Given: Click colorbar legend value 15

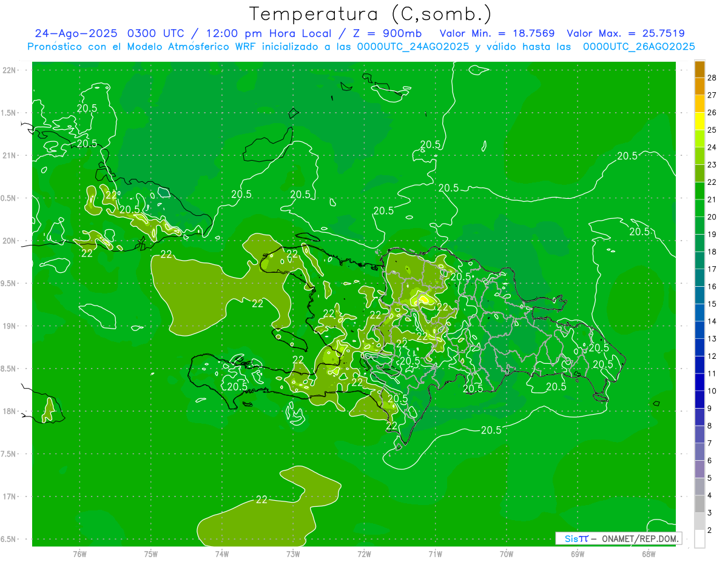Looking at the screenshot, I should pos(712,304).
